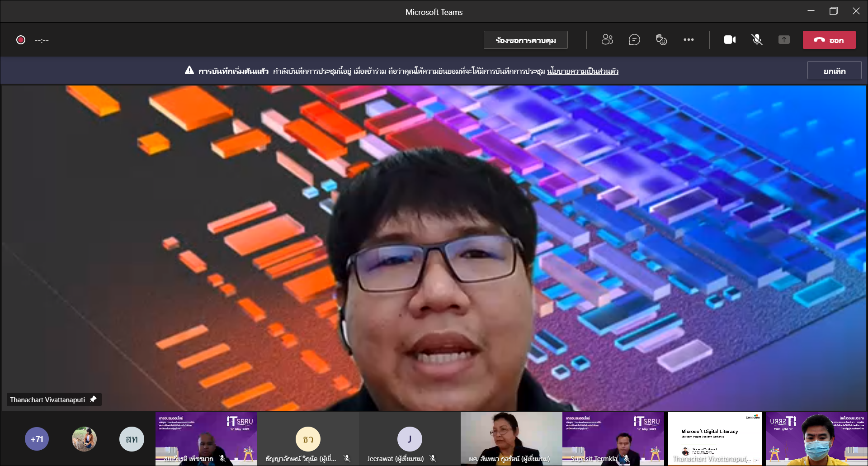The height and width of the screenshot is (466, 868).
Task: Unmute the microphone
Action: pyautogui.click(x=757, y=40)
